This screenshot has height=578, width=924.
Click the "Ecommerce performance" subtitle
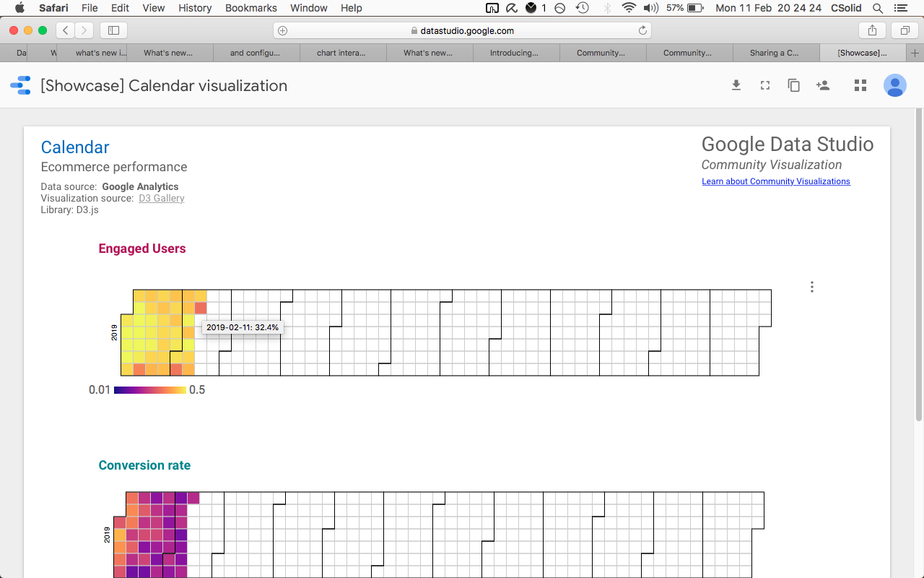(x=114, y=167)
